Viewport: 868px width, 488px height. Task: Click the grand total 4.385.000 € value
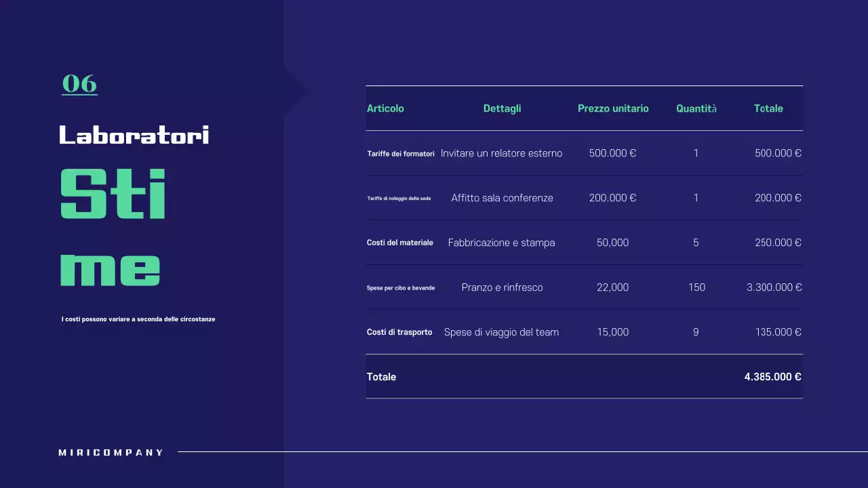click(x=772, y=377)
